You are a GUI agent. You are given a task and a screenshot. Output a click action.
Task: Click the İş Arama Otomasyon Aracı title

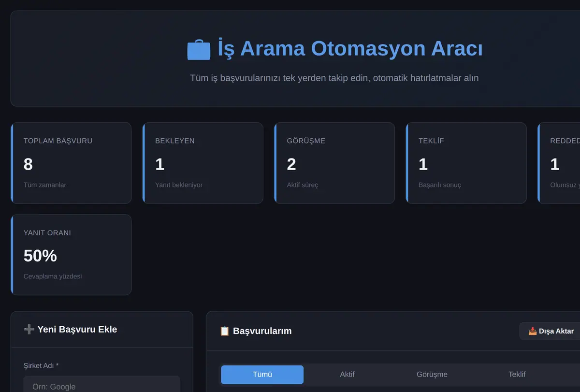click(x=350, y=49)
